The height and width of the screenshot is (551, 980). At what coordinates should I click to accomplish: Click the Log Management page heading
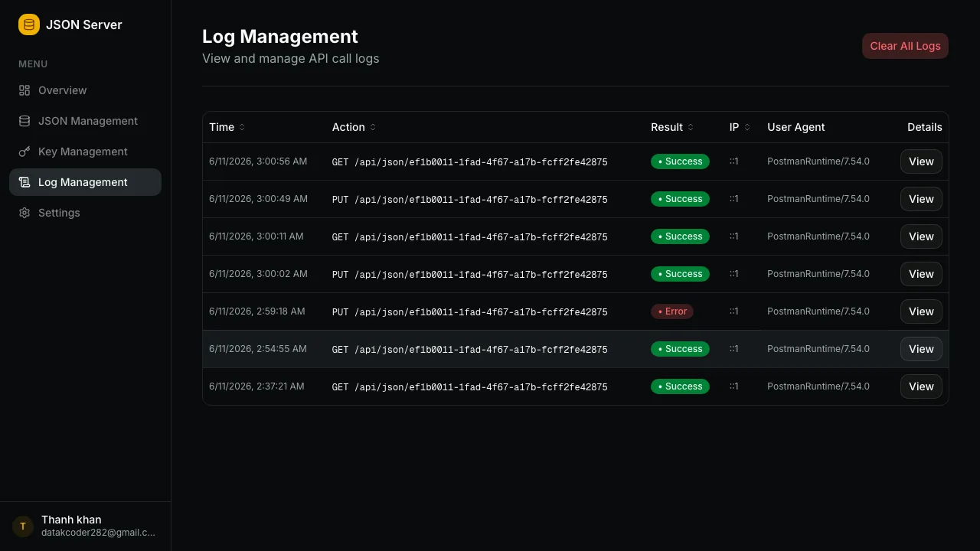click(x=280, y=37)
